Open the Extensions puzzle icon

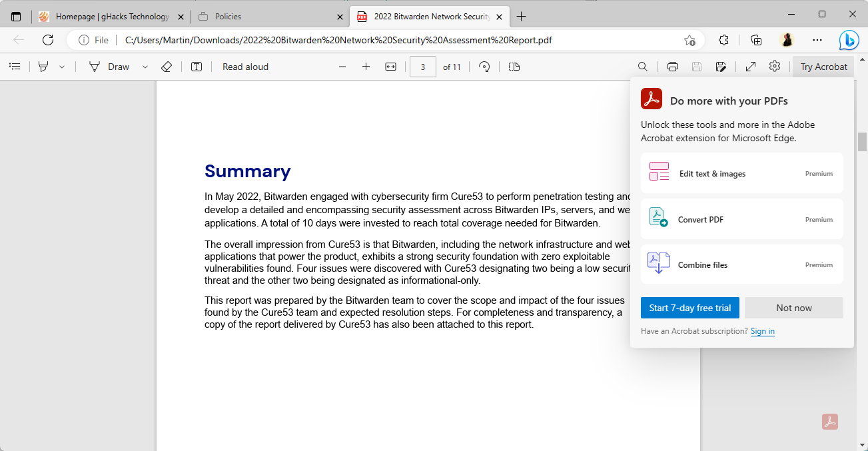[x=723, y=40]
